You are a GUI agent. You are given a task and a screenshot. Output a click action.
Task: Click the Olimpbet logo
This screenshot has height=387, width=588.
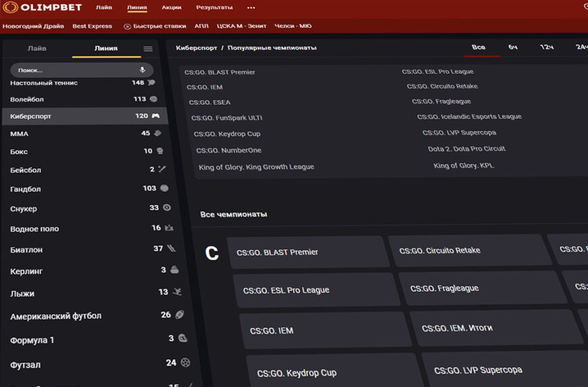tap(43, 7)
